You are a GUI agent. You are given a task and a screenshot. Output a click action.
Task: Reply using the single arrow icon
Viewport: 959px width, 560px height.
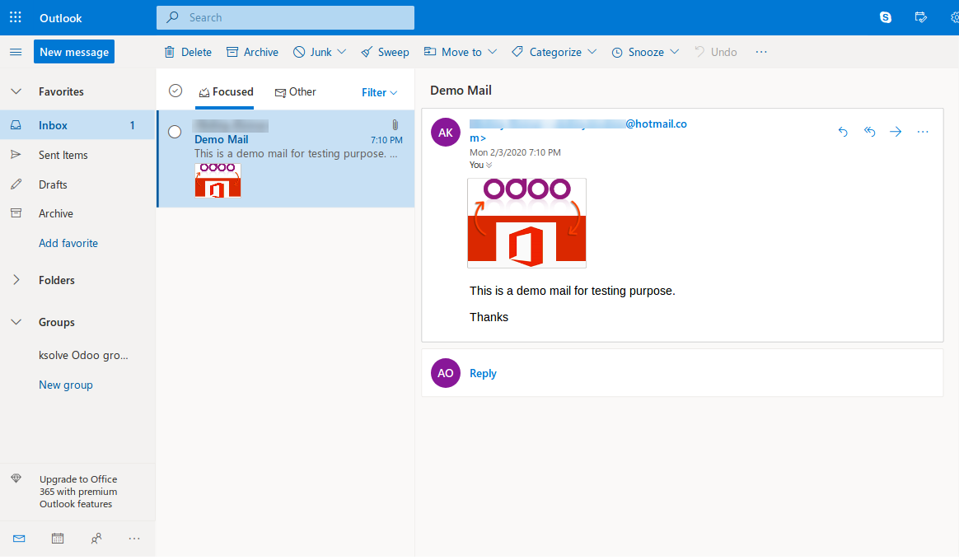point(843,132)
